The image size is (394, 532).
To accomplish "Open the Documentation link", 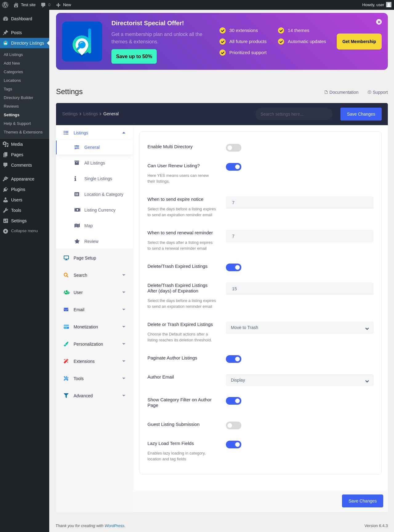I will [341, 92].
